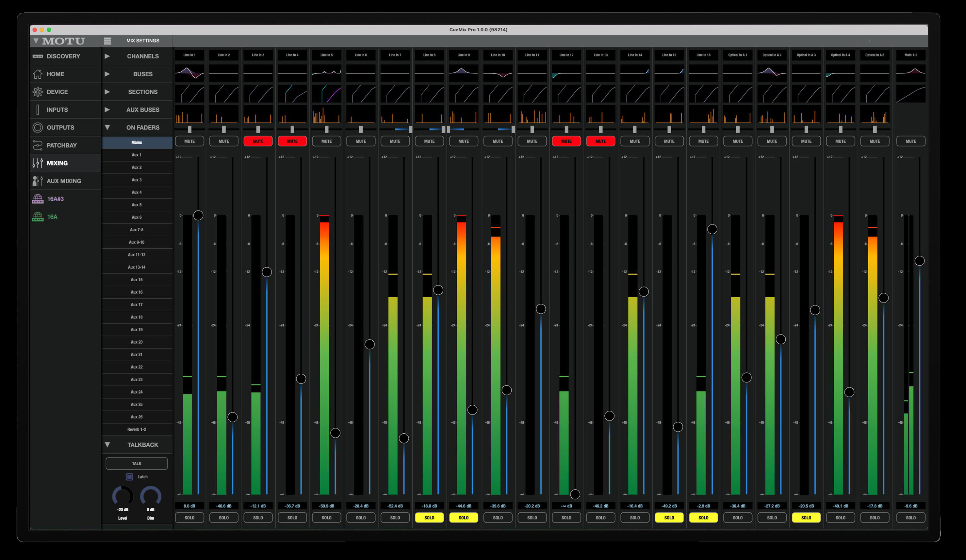
Task: Open Aux Mixing sidebar icon
Action: tap(38, 181)
